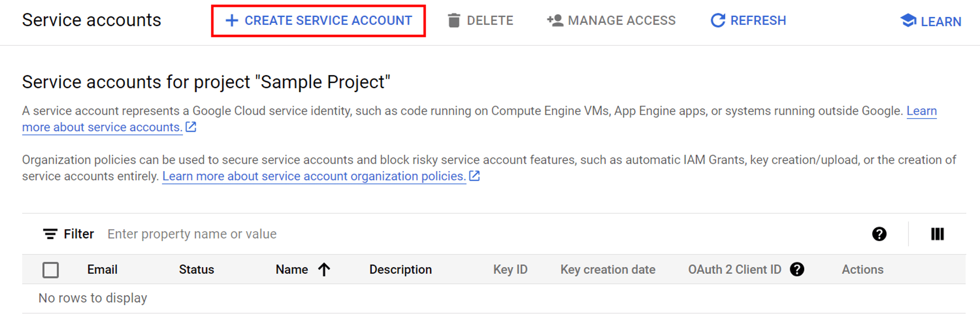Open Manage Access
This screenshot has height=324, width=980.
611,21
